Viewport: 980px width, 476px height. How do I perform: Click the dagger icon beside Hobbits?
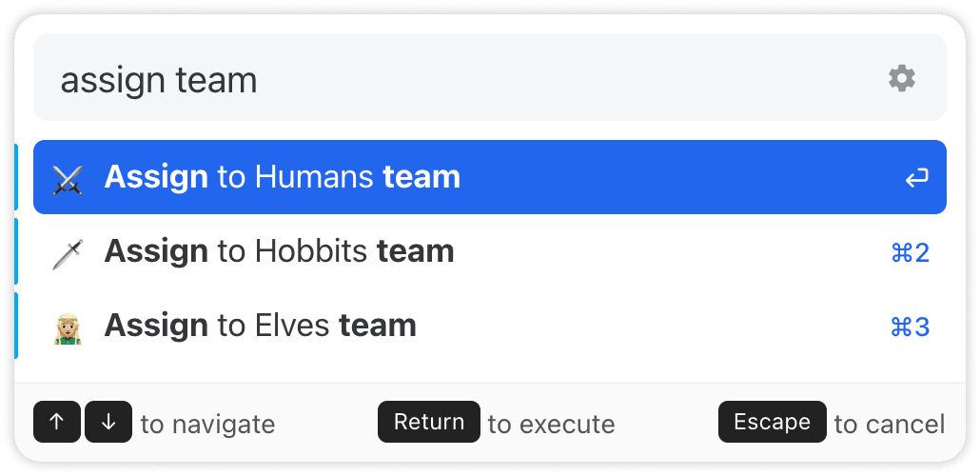coord(68,252)
